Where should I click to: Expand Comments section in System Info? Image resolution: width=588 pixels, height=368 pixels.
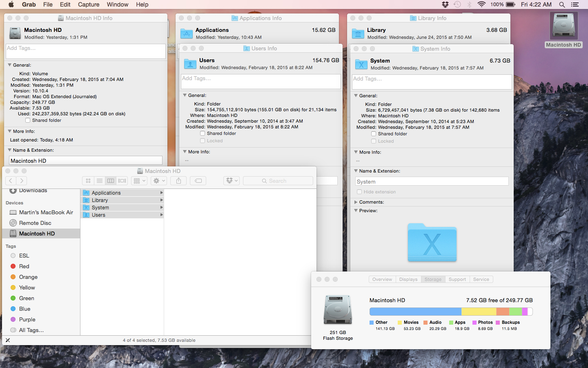point(356,202)
